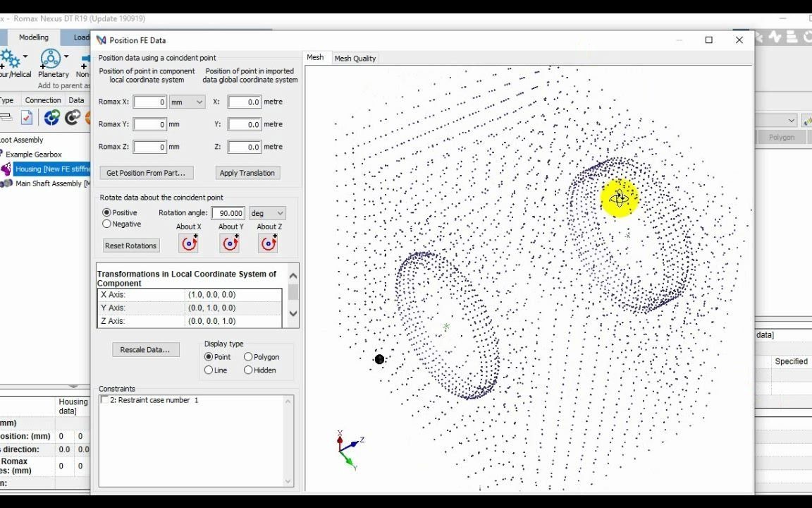Viewport: 812px width, 508px height.
Task: Click the blue circular gear arrow icon
Action: [x=51, y=118]
